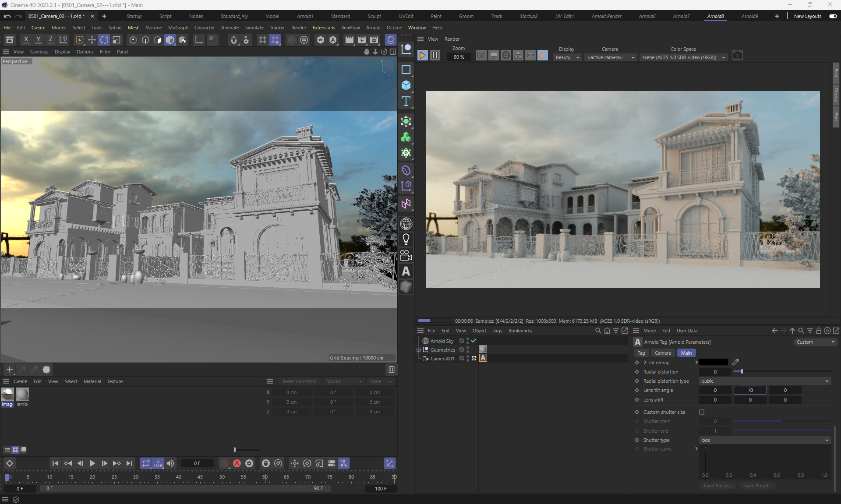Click the UV remap black color swatch

pyautogui.click(x=713, y=362)
